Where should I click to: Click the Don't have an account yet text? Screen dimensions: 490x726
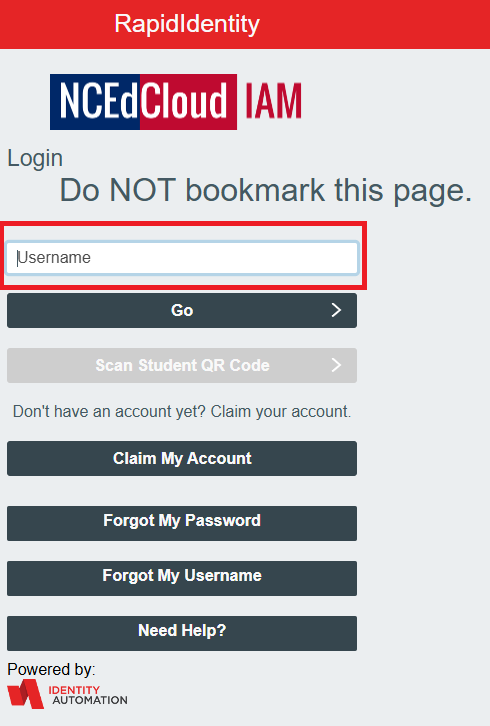click(x=109, y=412)
